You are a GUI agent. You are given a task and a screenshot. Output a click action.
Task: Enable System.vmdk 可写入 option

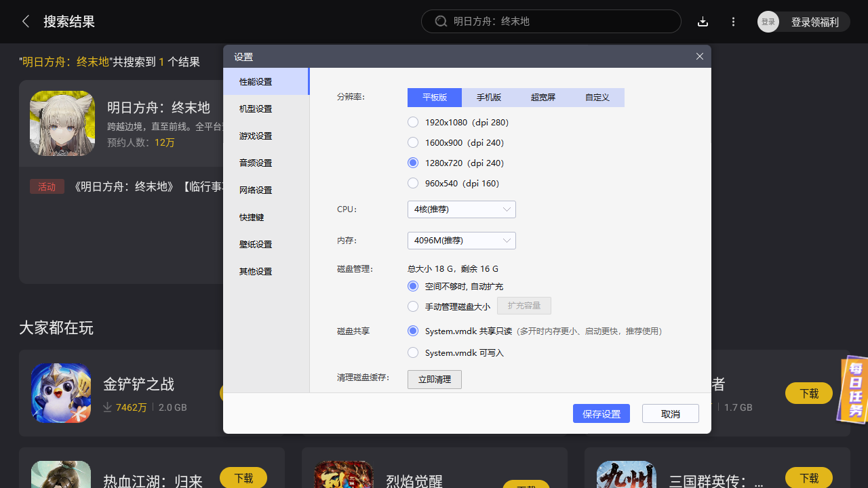point(413,353)
